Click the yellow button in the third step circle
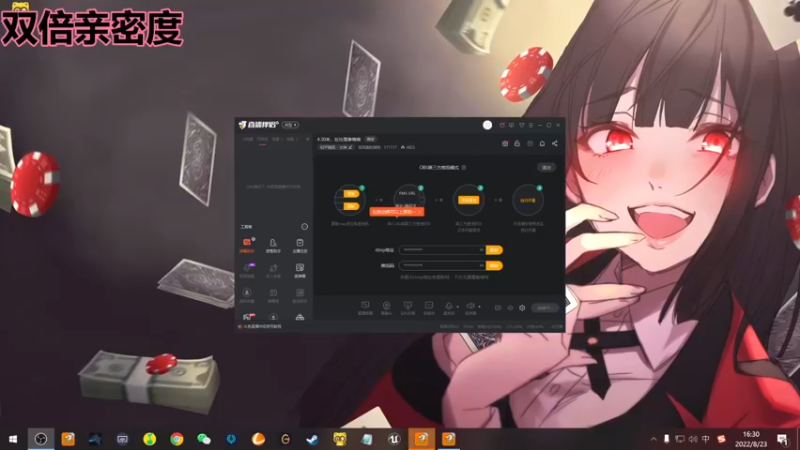 coord(468,200)
